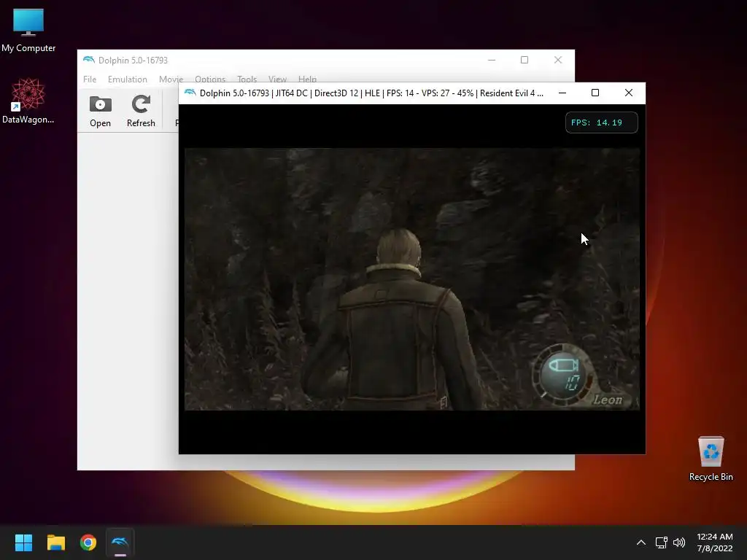Open File Explorer from the taskbar

[55, 542]
